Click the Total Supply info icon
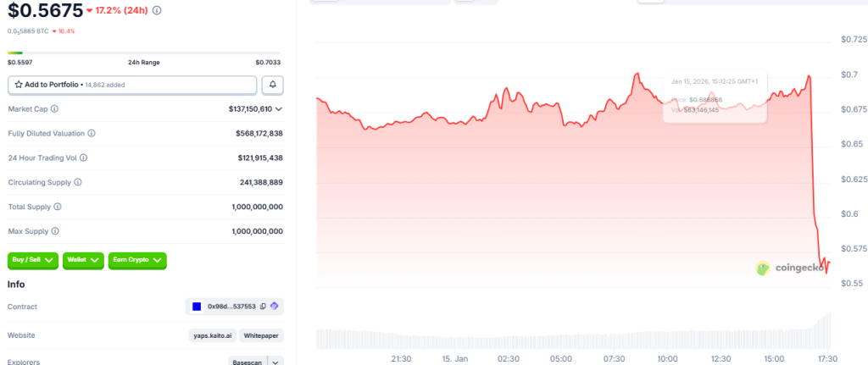Image resolution: width=868 pixels, height=365 pixels. (58, 207)
